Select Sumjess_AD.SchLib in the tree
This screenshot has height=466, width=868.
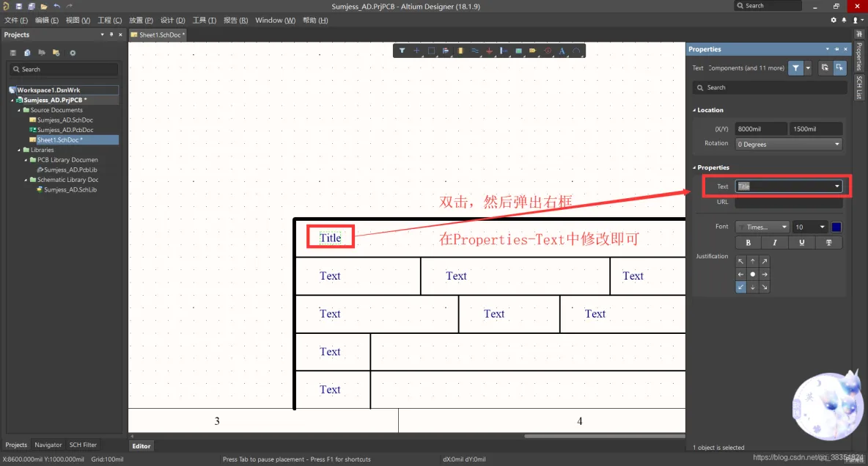(70, 190)
